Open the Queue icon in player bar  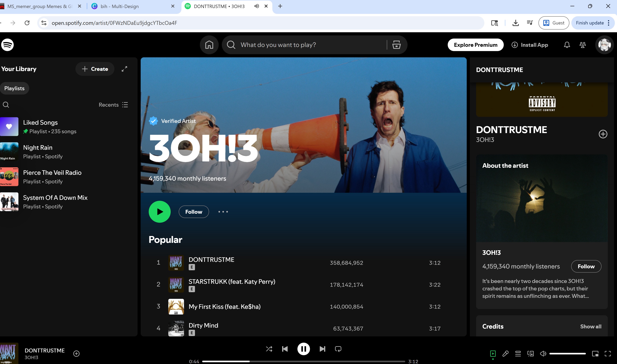518,353
